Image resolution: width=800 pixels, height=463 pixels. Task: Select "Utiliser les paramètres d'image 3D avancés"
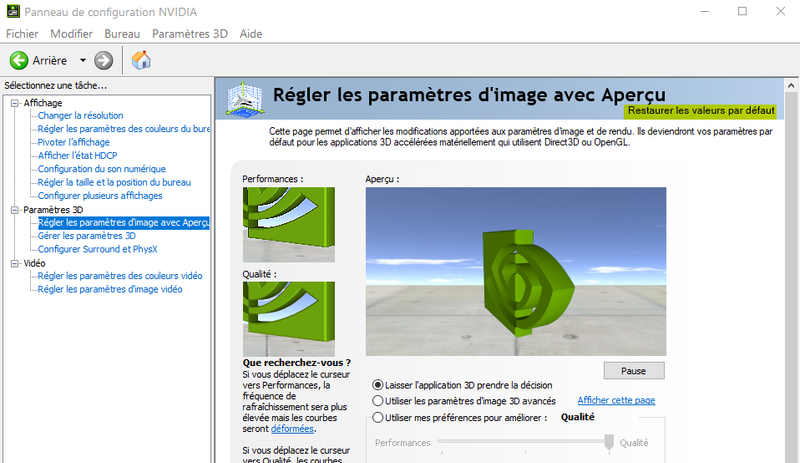(377, 401)
